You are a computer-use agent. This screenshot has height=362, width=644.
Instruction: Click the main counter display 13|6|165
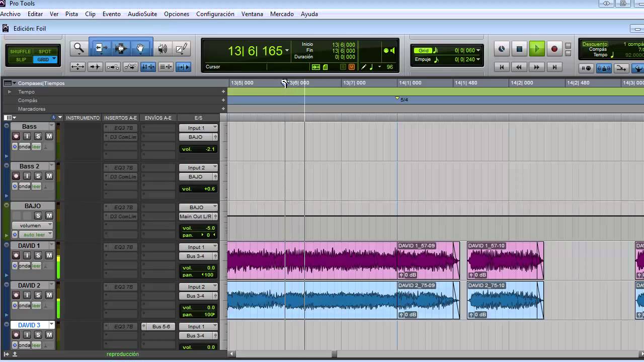(255, 51)
